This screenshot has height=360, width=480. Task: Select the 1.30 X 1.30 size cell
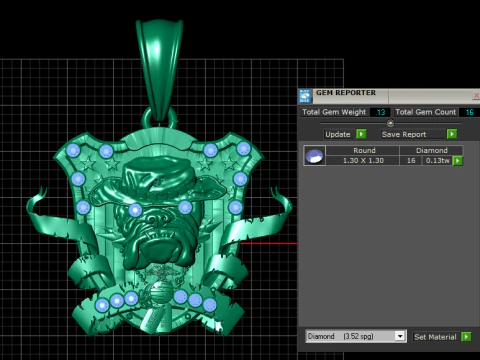click(x=363, y=161)
